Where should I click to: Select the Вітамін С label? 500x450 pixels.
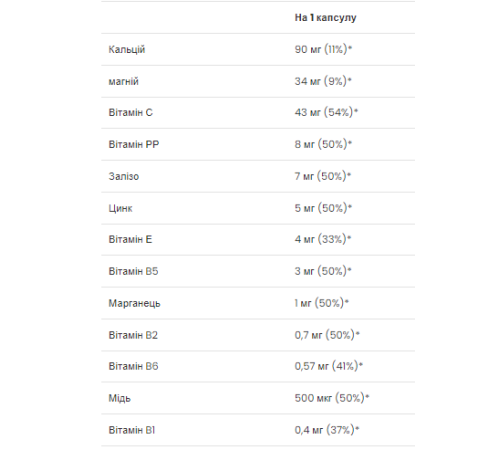130,113
